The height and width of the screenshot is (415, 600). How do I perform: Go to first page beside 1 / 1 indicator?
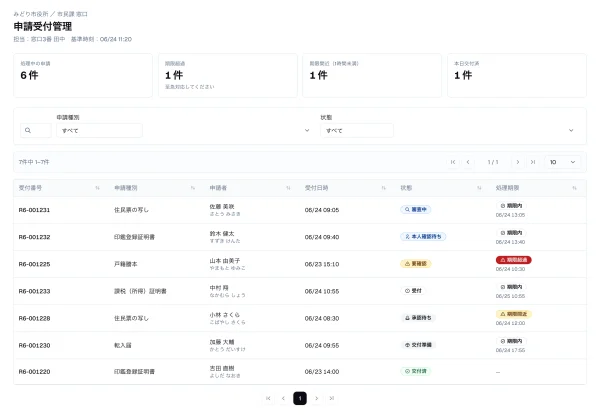(x=453, y=162)
